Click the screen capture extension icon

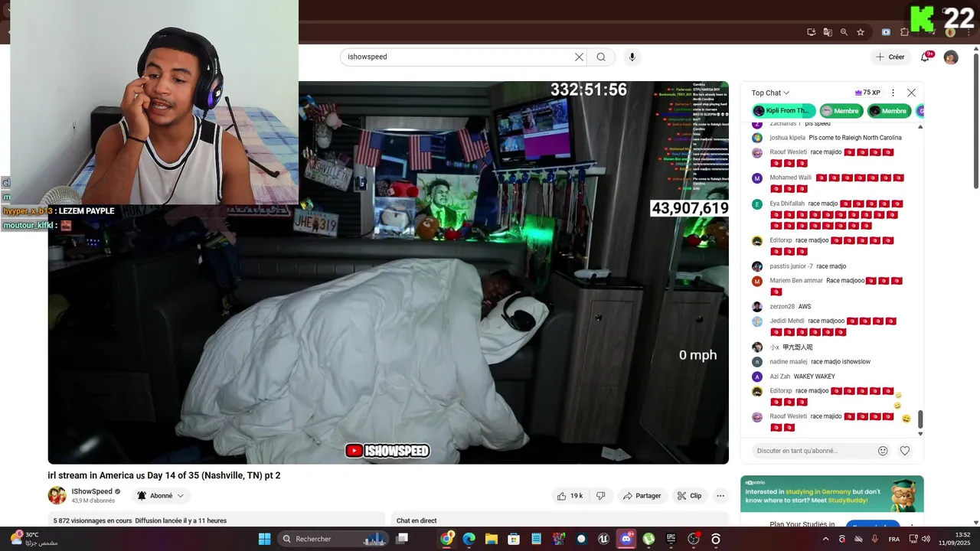[x=886, y=32]
